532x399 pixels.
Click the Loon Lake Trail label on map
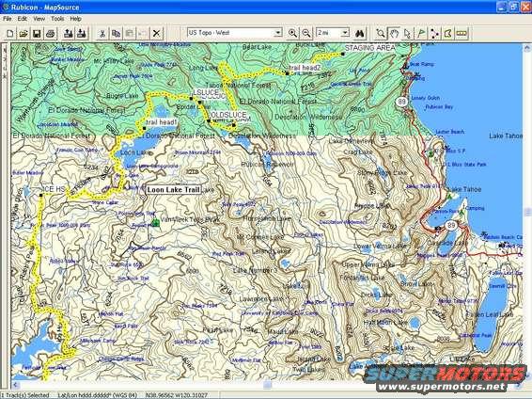pyautogui.click(x=173, y=190)
